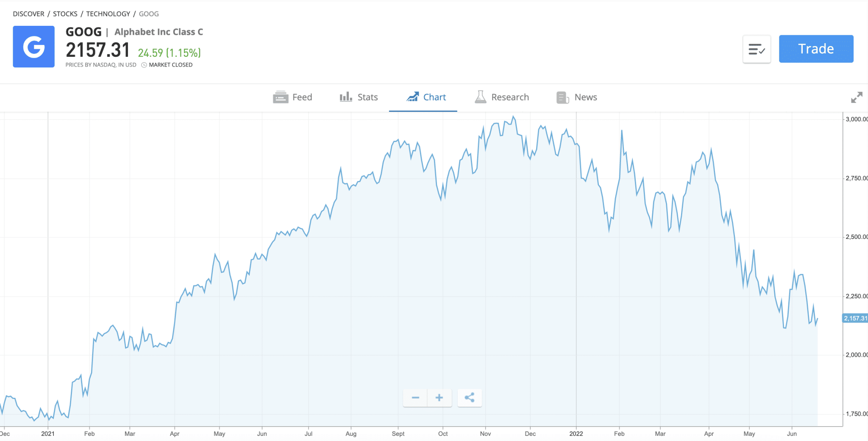Click the GOOG breadcrumb entry
Viewport: 868px width, 441px height.
tap(149, 14)
